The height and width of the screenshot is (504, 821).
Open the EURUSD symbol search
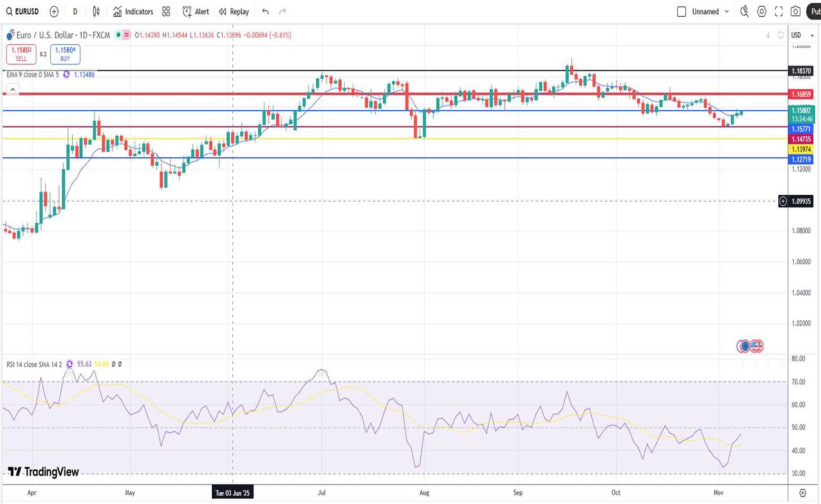click(x=23, y=12)
